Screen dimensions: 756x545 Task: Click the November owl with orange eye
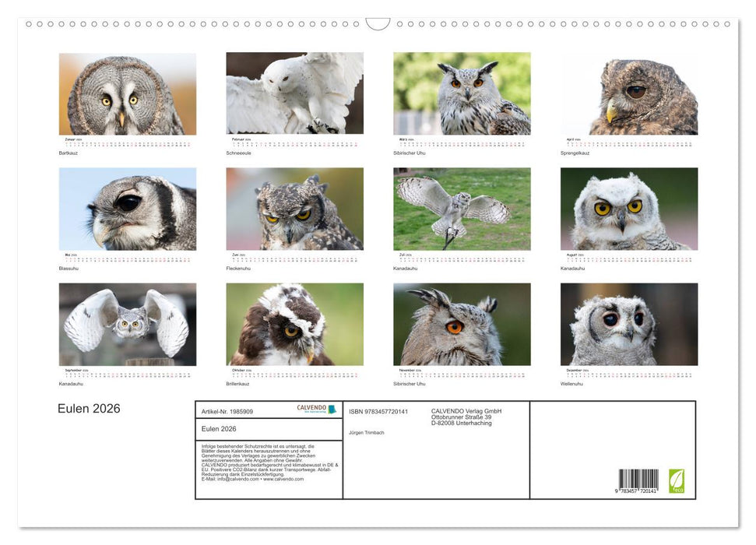click(462, 324)
